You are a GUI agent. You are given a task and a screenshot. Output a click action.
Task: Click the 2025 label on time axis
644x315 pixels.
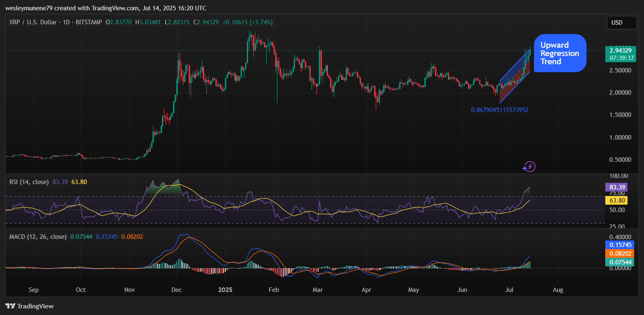(x=226, y=290)
